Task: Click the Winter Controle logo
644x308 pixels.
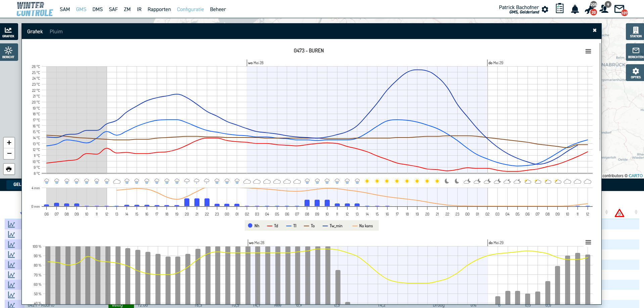Action: click(35, 9)
